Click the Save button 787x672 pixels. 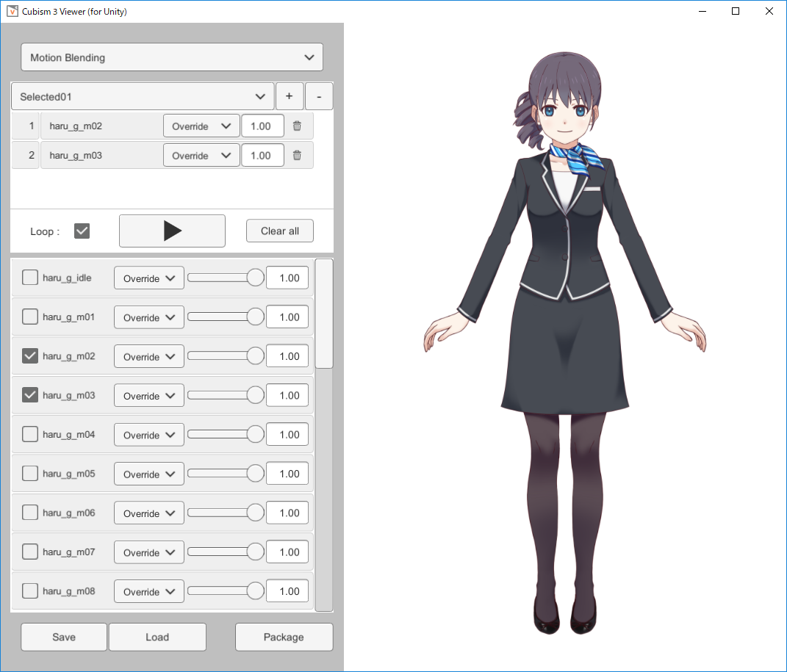[64, 637]
